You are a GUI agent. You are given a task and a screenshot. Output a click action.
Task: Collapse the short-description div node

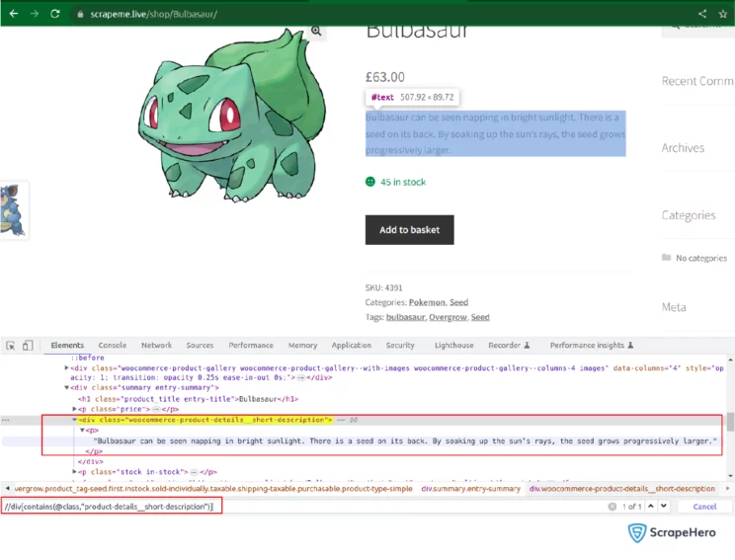(74, 420)
